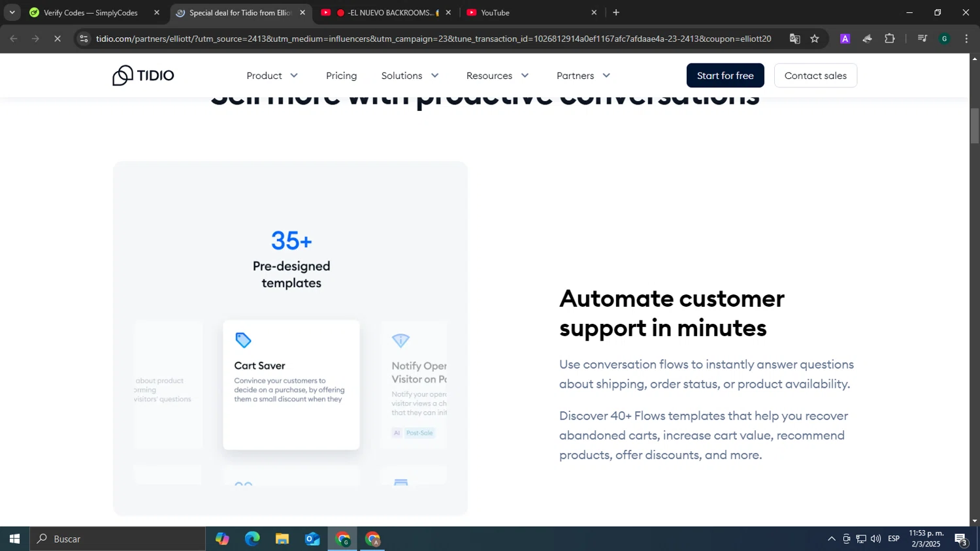Open File Explorer from taskbar
The height and width of the screenshot is (551, 980).
pos(282,539)
